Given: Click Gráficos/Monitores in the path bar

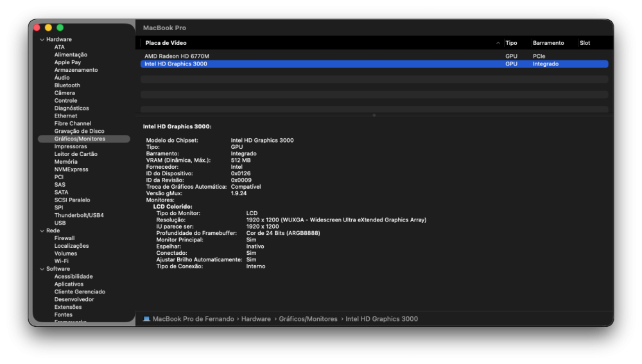Looking at the screenshot, I should coord(308,319).
